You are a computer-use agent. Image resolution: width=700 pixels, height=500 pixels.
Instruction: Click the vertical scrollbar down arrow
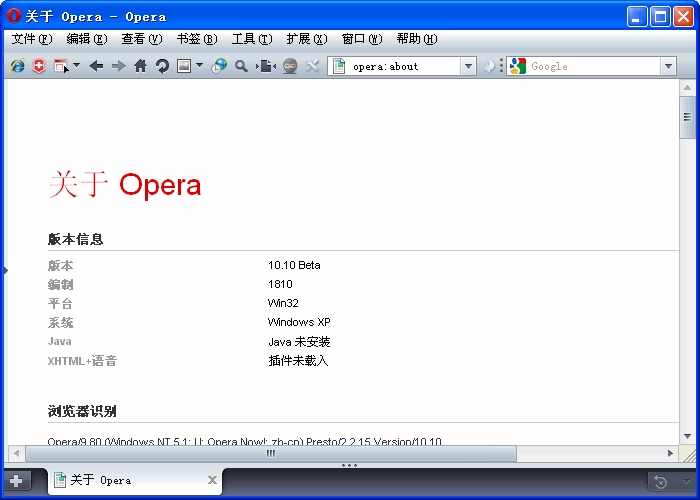pos(687,436)
